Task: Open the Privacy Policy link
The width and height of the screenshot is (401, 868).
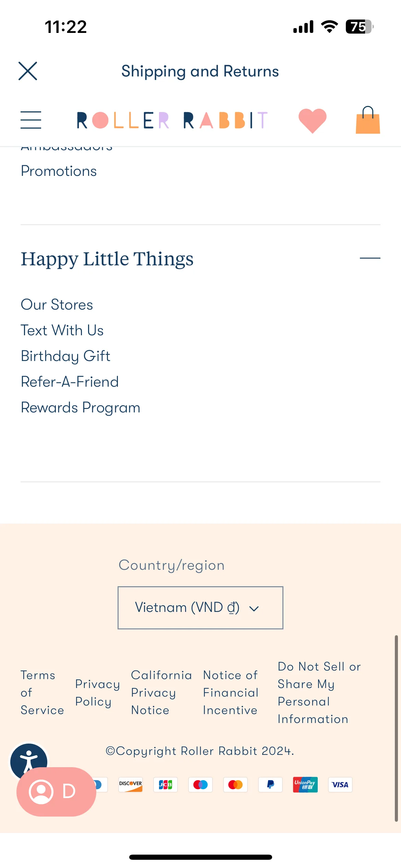Action: coord(97,692)
